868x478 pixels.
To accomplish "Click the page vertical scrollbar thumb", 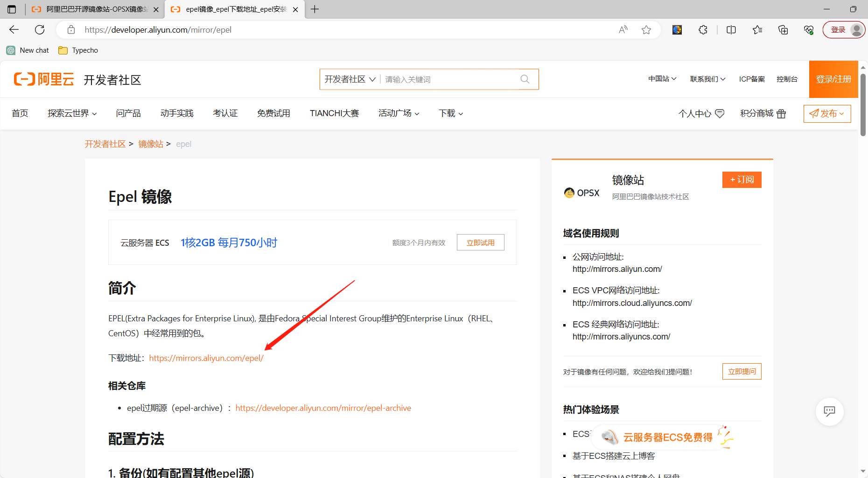I will (x=863, y=104).
